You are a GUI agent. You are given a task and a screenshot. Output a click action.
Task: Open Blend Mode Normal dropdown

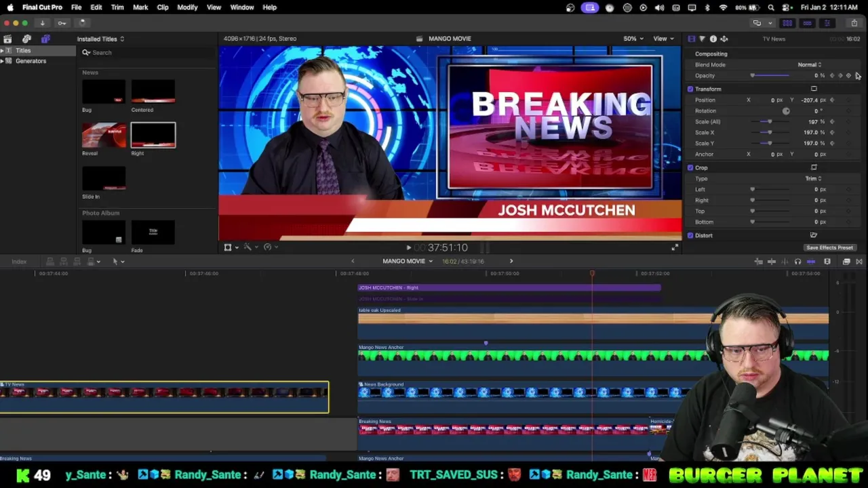tap(809, 64)
